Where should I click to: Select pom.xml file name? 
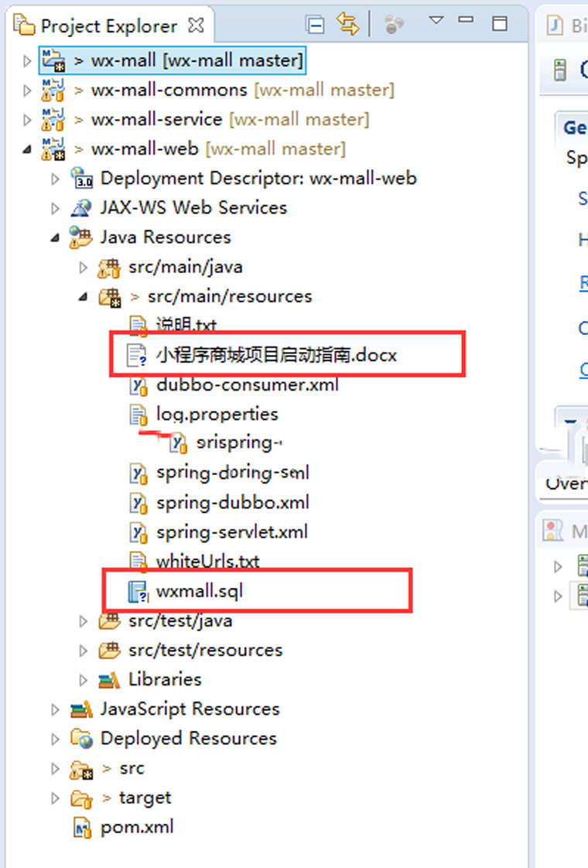pyautogui.click(x=137, y=828)
